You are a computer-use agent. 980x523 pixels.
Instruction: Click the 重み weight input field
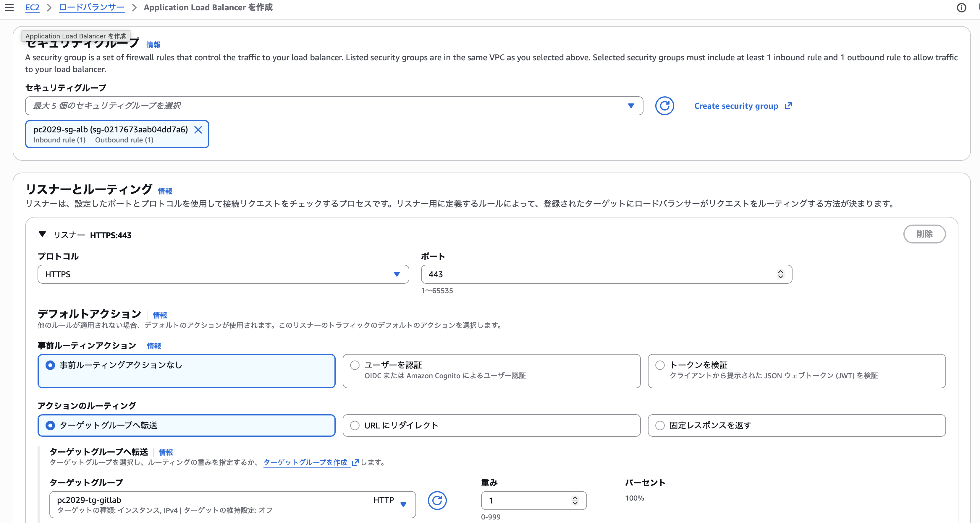click(x=534, y=501)
